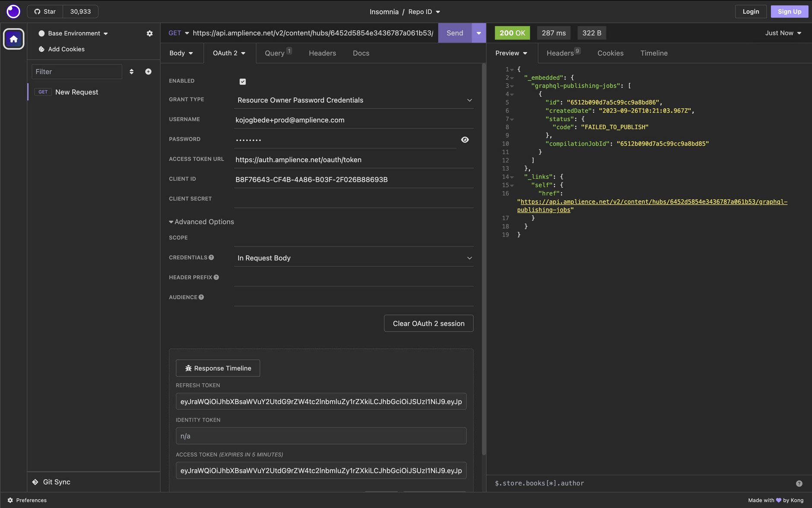Open the Credentials In Request Body dropdown
Screen dimensions: 812x508
pos(354,258)
